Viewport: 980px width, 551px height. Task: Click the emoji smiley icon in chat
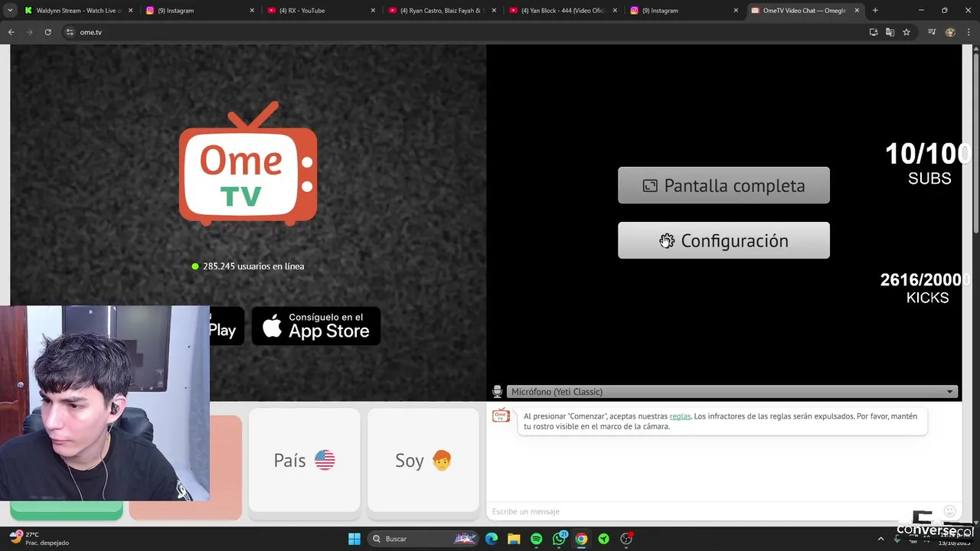tap(949, 511)
